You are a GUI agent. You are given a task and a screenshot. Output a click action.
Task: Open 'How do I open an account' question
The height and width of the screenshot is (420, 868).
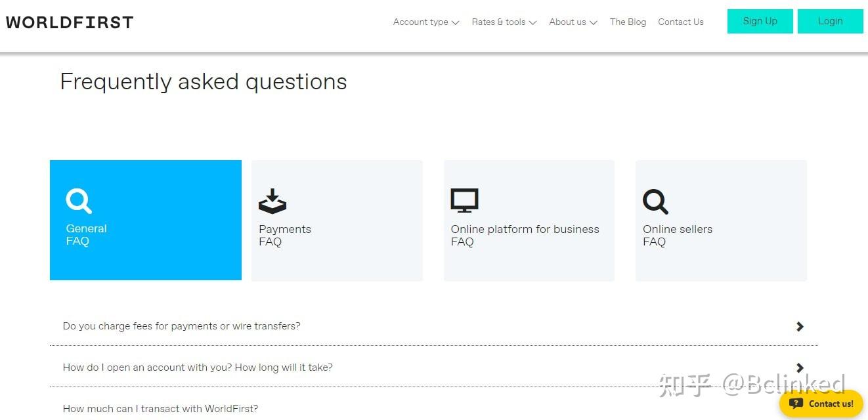(x=434, y=367)
